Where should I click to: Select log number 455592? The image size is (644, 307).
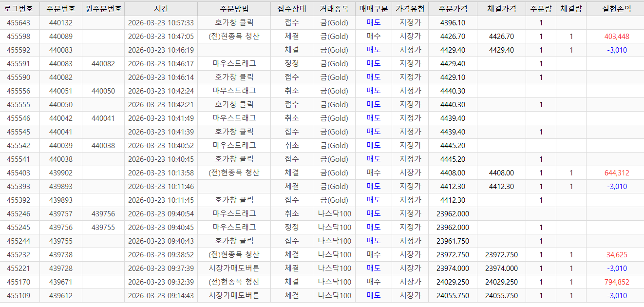point(19,50)
